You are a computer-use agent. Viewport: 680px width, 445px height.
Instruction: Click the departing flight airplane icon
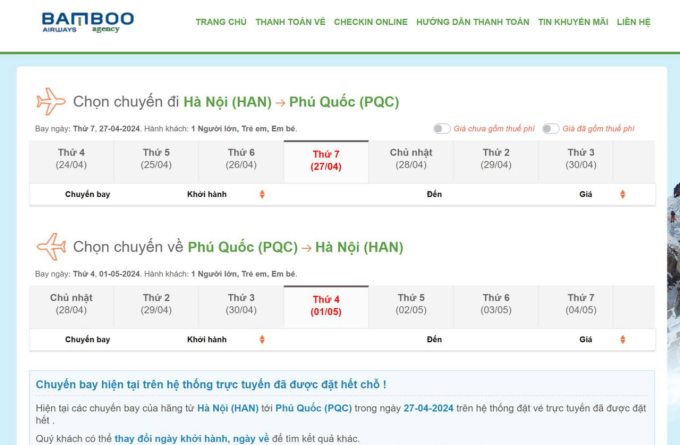point(50,102)
